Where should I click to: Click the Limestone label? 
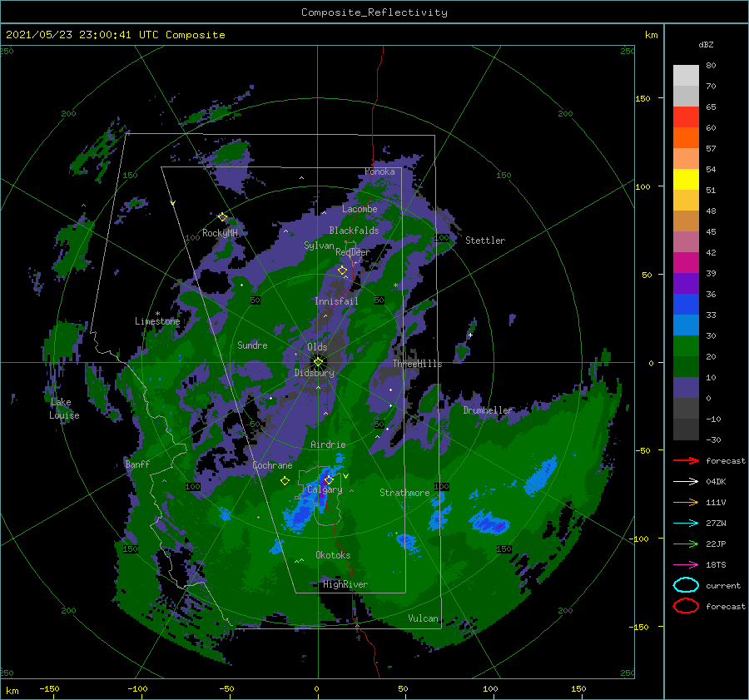(x=157, y=321)
